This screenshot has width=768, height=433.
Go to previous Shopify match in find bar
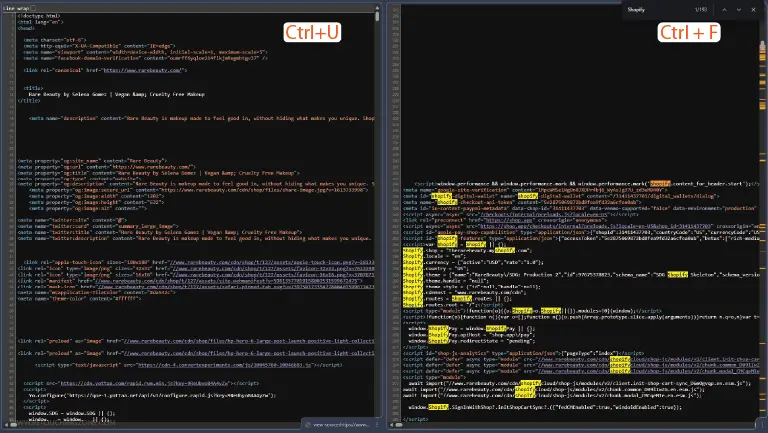(x=724, y=10)
